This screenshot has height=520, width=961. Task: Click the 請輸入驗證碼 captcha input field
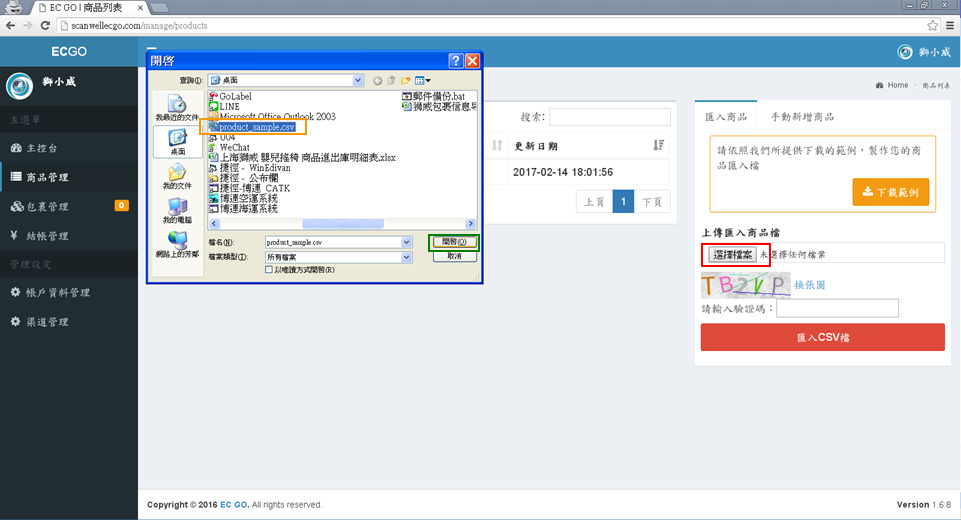point(837,309)
